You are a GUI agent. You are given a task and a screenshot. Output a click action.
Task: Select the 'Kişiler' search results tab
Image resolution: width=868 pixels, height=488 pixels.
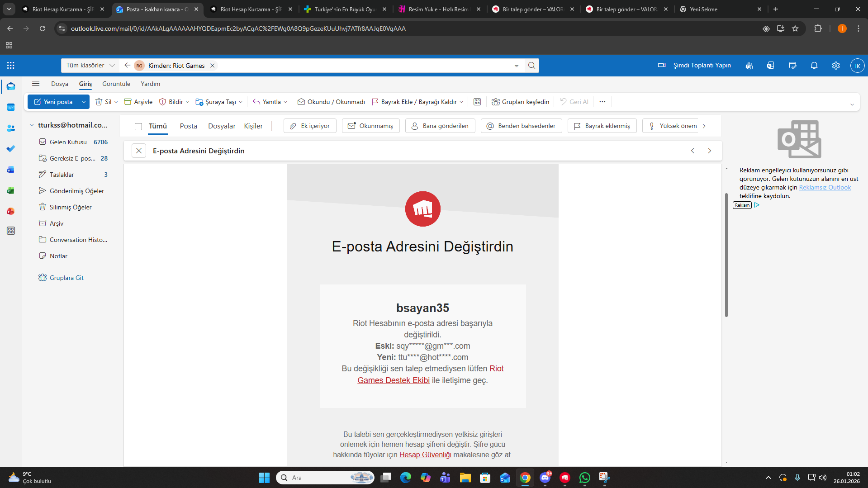[x=253, y=126]
